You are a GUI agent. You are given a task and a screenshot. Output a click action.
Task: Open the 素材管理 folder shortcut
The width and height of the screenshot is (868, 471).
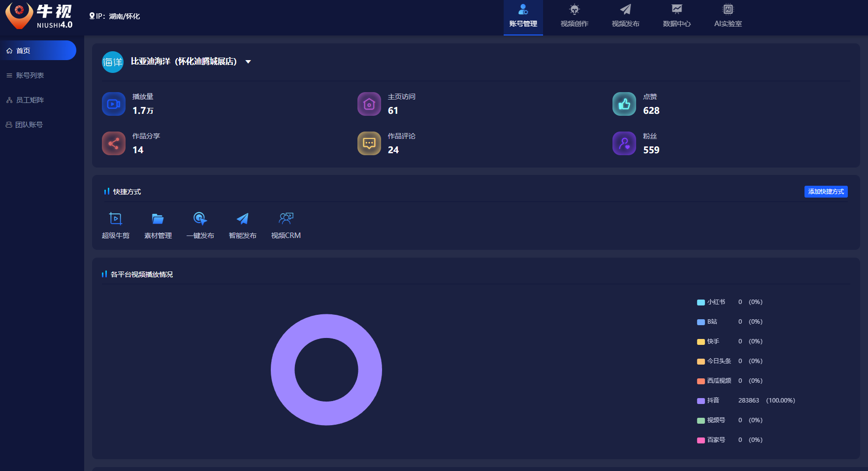(158, 219)
